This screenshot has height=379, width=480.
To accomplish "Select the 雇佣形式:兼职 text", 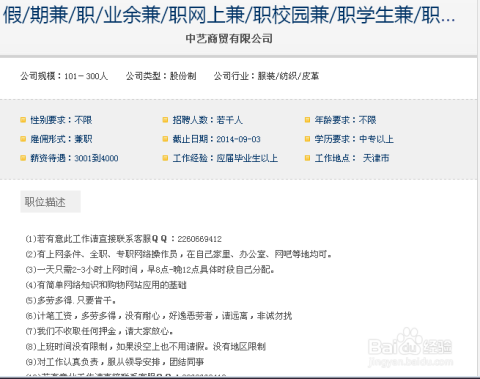I will pos(61,139).
